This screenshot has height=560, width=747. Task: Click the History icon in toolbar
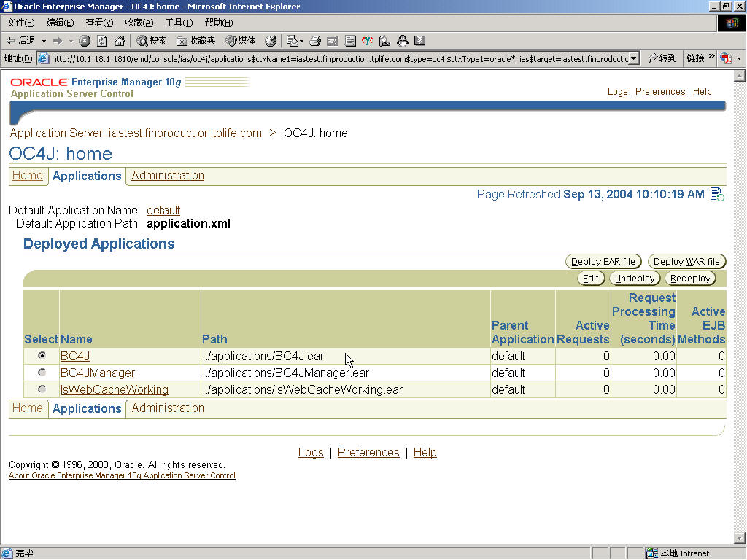271,41
